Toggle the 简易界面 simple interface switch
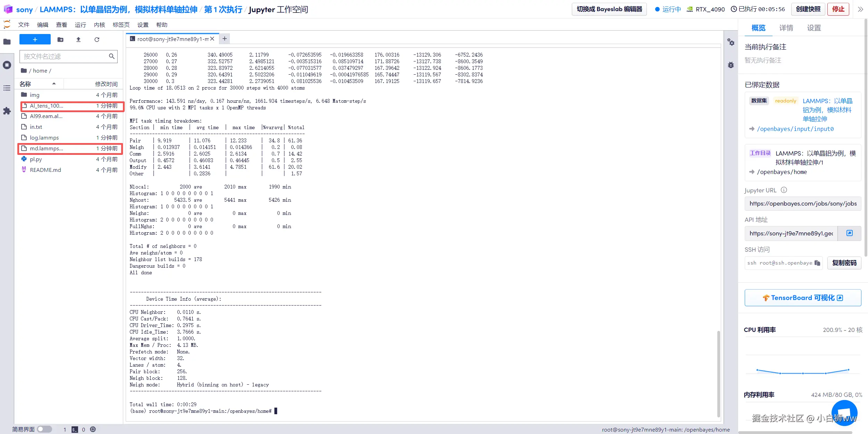Screen dimensions: 868x434 (x=44, y=429)
